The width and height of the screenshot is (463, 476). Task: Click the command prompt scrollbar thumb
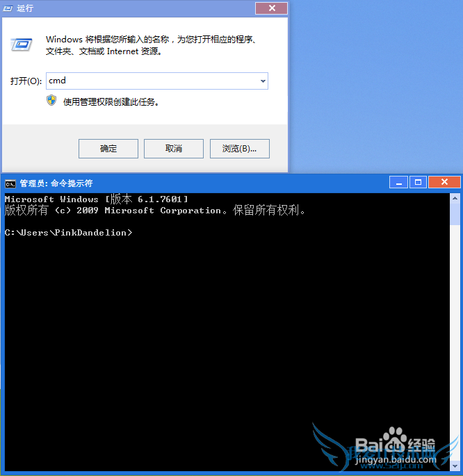click(x=455, y=214)
